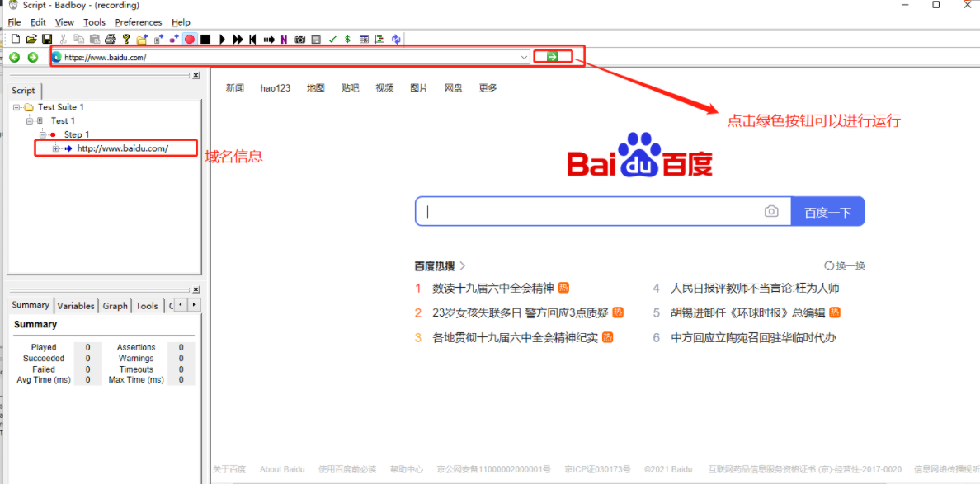
Task: Stop playback with black square button
Action: [205, 40]
